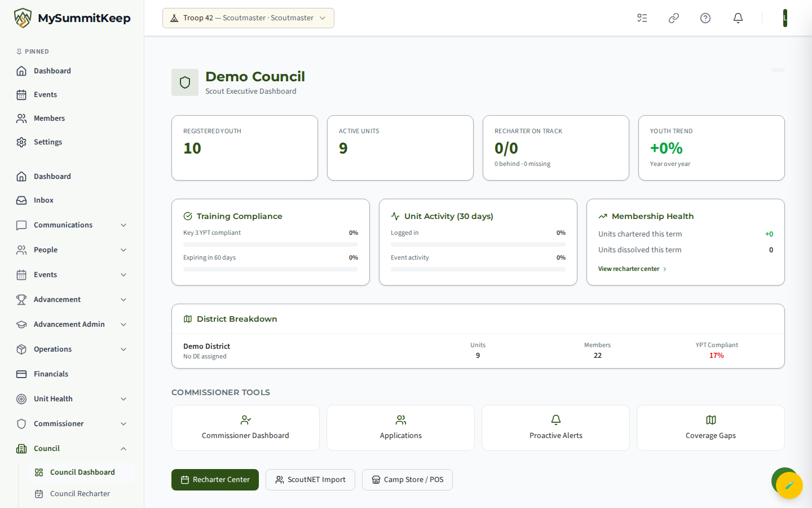Click the link icon in the top bar

point(674,18)
